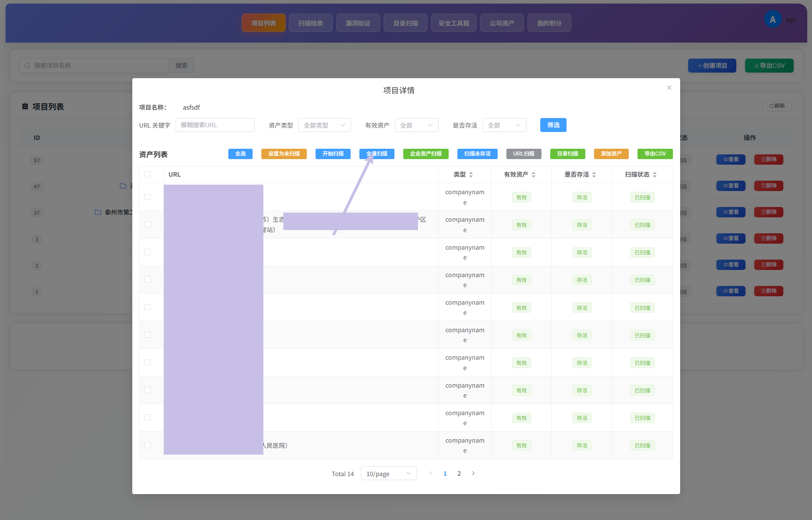Screen dimensions: 812x520
Task: Go to the previous page arrow
Action: (431, 473)
